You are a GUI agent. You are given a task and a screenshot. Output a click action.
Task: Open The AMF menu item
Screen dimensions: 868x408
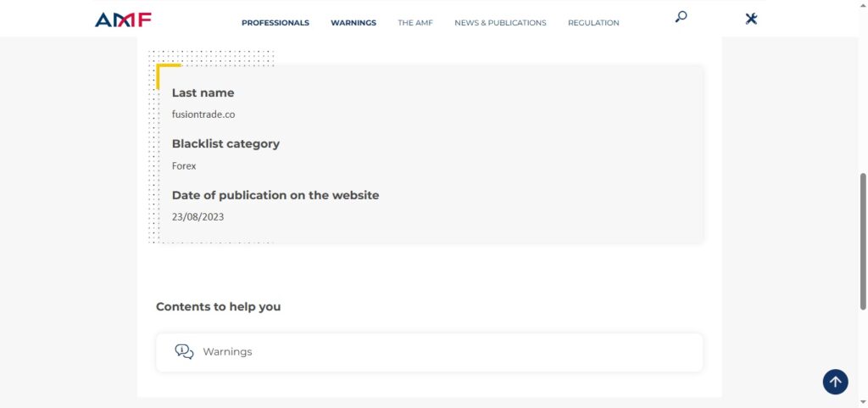coord(415,23)
